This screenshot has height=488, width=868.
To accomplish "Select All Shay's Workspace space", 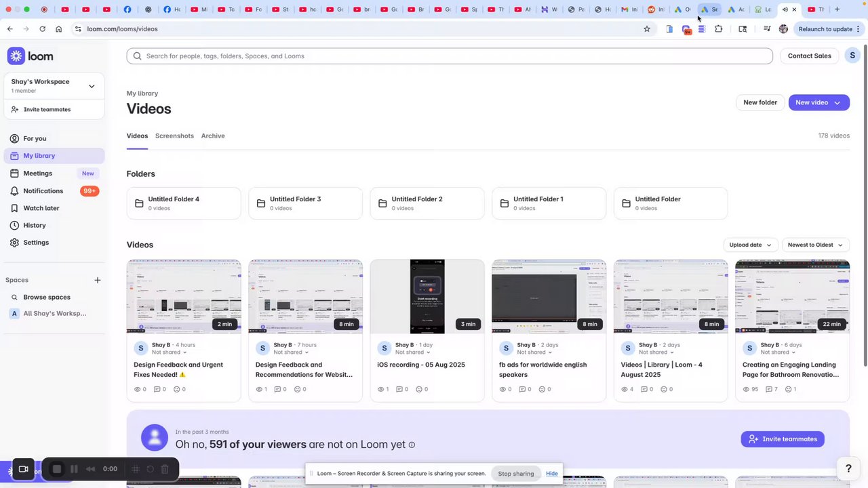I will click(54, 314).
